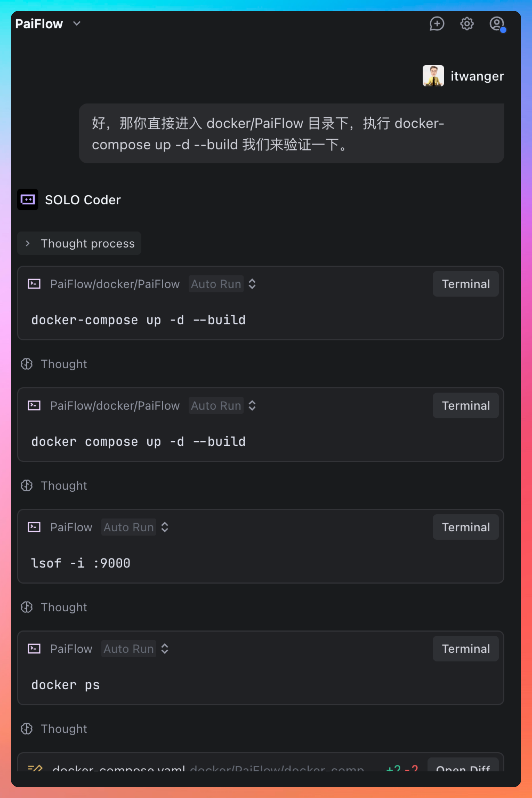The image size is (532, 798).
Task: Click terminal icon in the docker ps block
Action: pyautogui.click(x=34, y=649)
